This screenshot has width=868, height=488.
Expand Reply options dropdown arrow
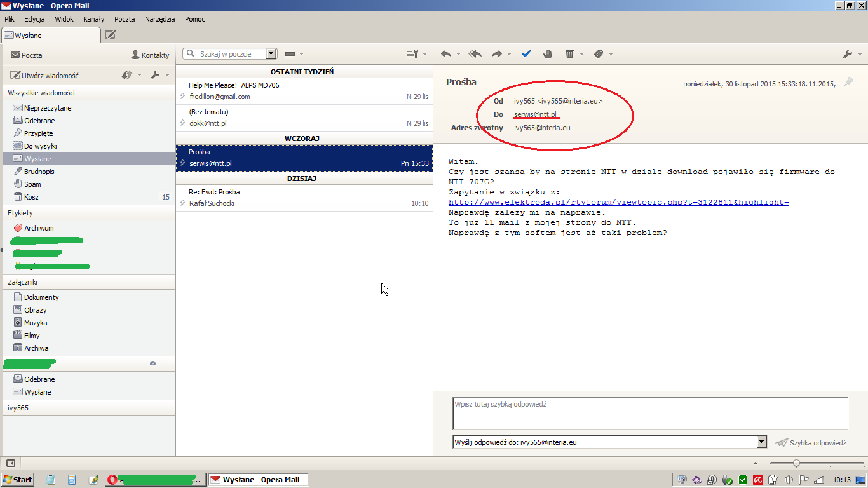(x=458, y=54)
